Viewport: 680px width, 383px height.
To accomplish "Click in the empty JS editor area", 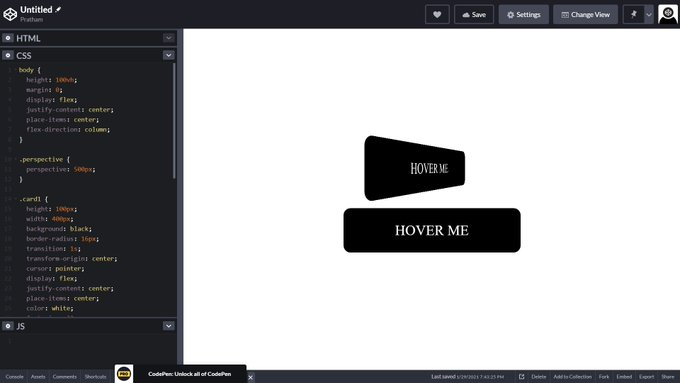I will point(89,350).
